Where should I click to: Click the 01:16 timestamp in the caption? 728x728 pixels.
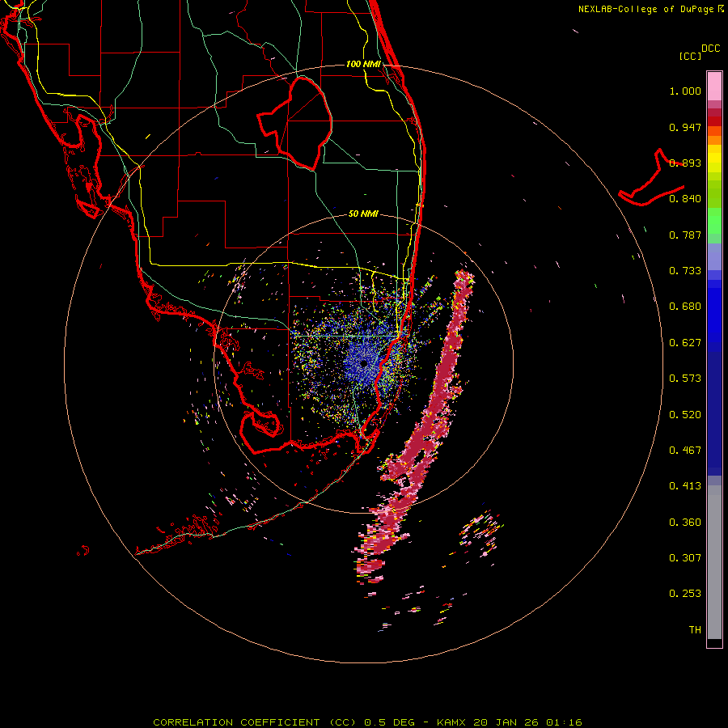tap(564, 722)
